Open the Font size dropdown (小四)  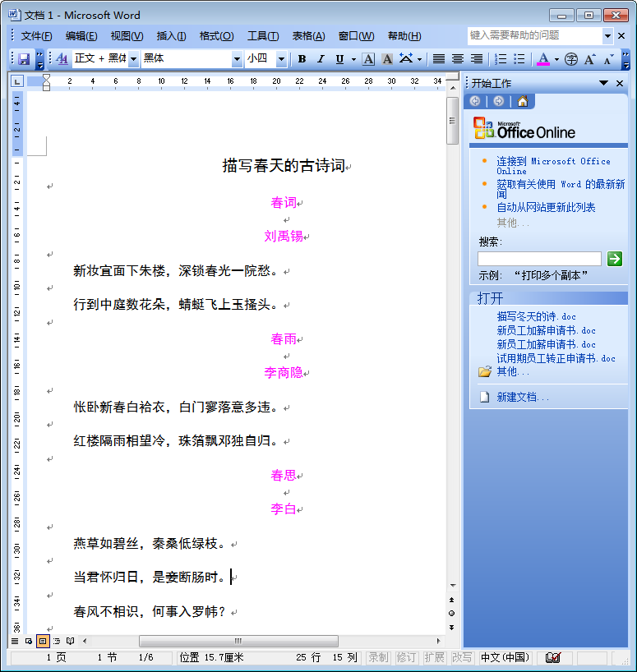tap(281, 58)
